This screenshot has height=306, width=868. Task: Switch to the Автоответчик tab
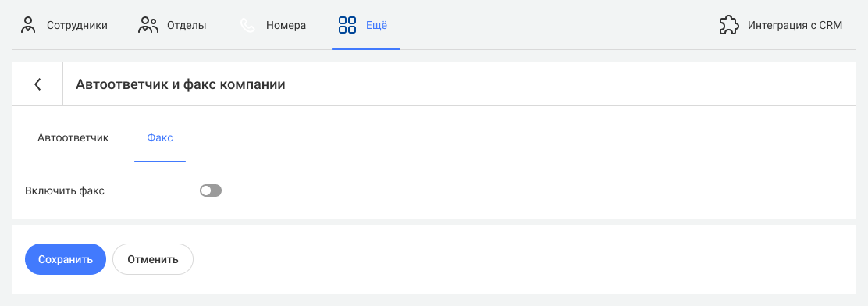[x=73, y=138]
